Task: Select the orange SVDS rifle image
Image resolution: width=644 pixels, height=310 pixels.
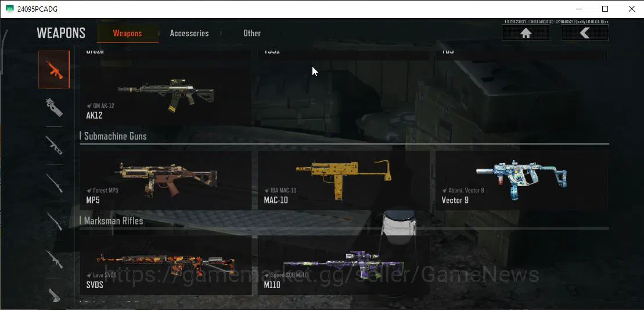Action: [166, 265]
